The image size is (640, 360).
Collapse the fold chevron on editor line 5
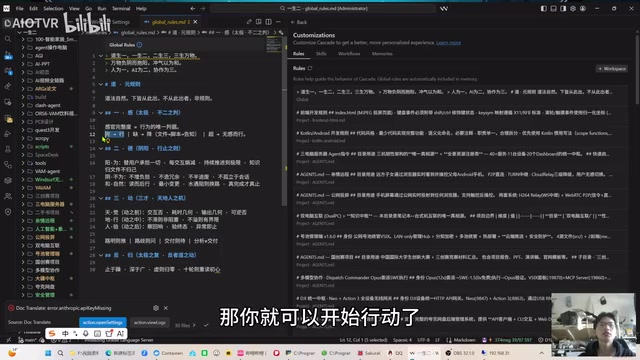(x=101, y=84)
